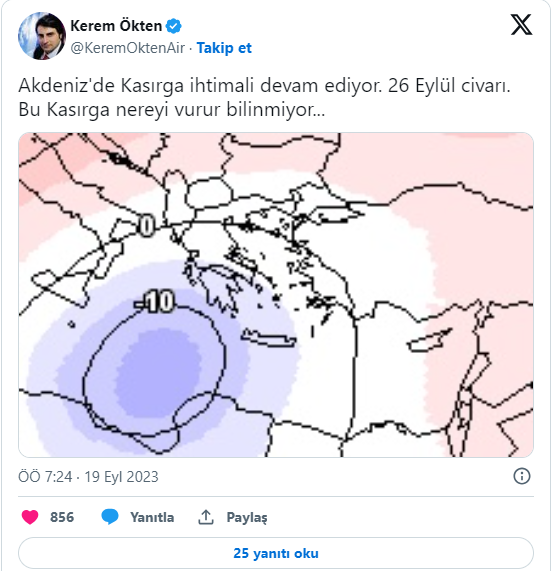
Task: Open the Mediterranean weather map image
Action: point(276,295)
